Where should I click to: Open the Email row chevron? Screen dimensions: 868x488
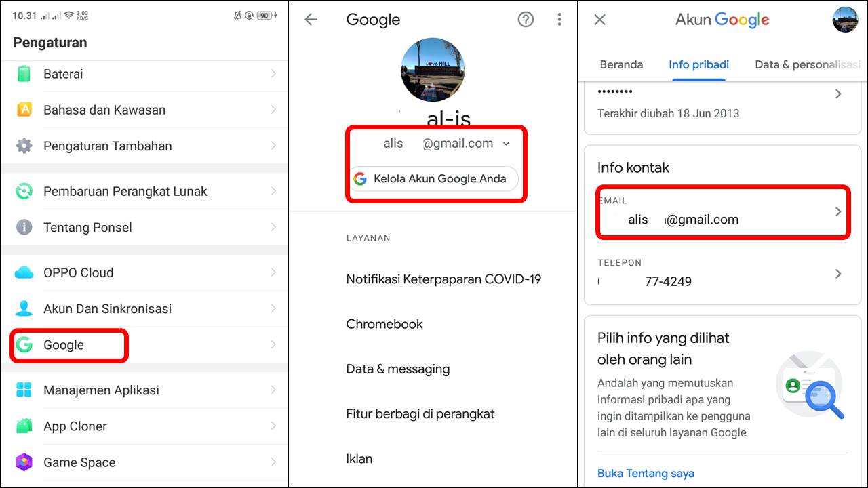[838, 211]
